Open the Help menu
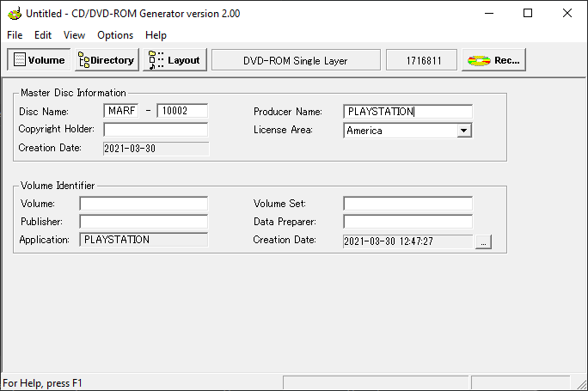 (x=156, y=35)
